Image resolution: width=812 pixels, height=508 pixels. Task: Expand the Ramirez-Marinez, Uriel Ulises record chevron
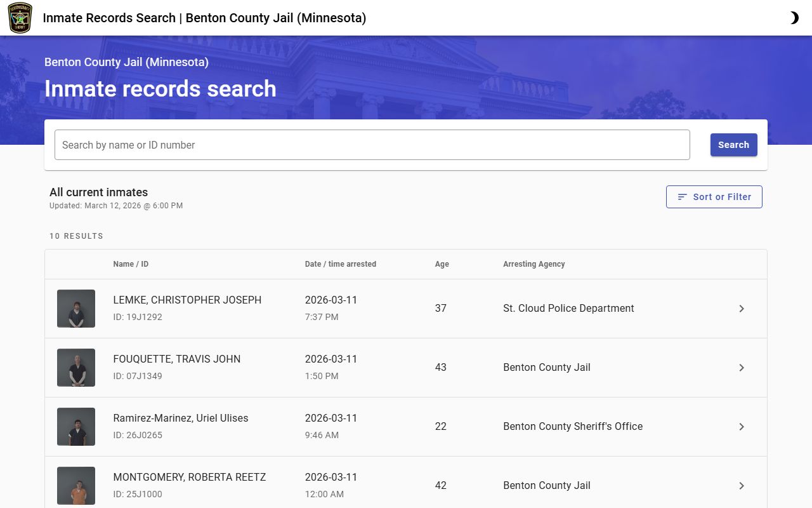tap(742, 427)
